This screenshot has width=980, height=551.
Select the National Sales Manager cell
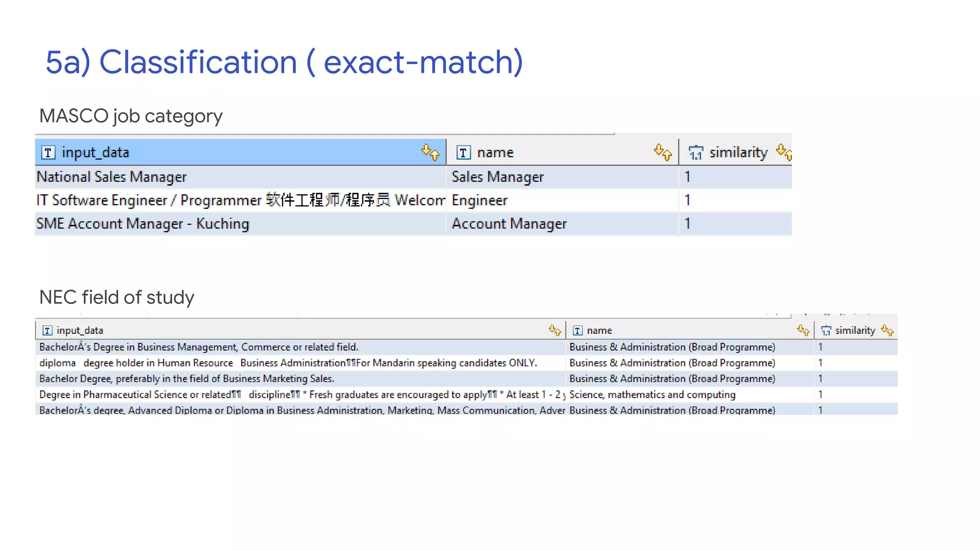pos(241,177)
